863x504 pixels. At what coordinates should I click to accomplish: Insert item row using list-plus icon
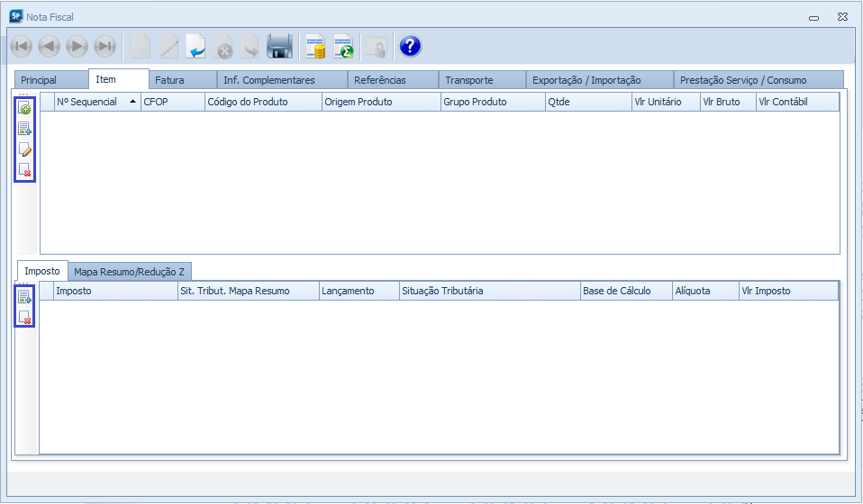tap(25, 129)
